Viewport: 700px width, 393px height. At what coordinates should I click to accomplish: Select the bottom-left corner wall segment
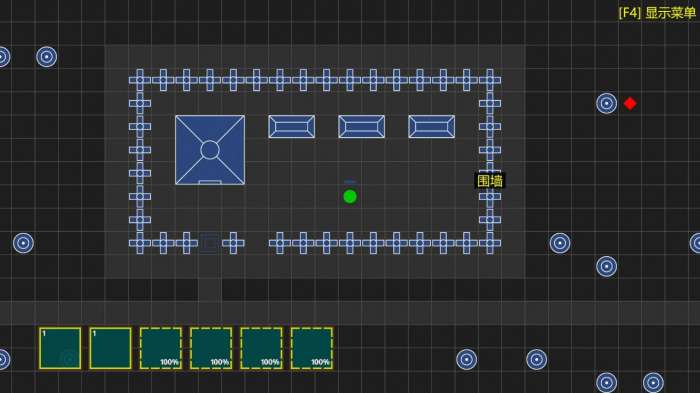pyautogui.click(x=140, y=243)
